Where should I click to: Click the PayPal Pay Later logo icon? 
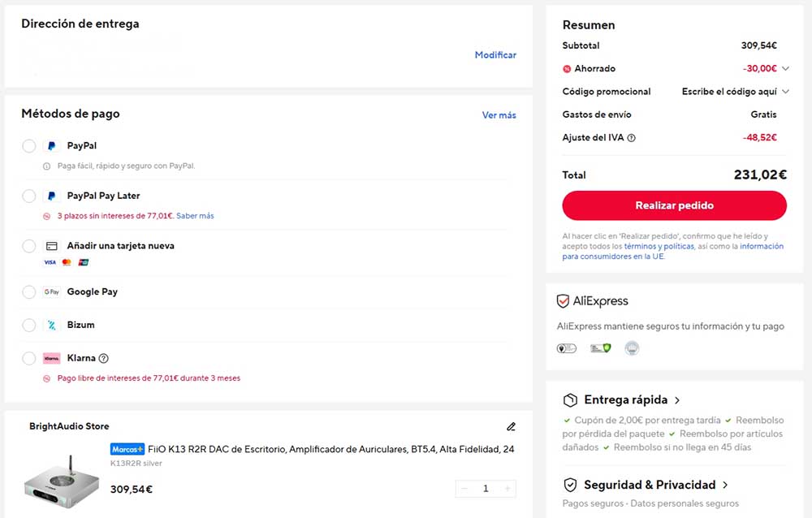pyautogui.click(x=51, y=196)
